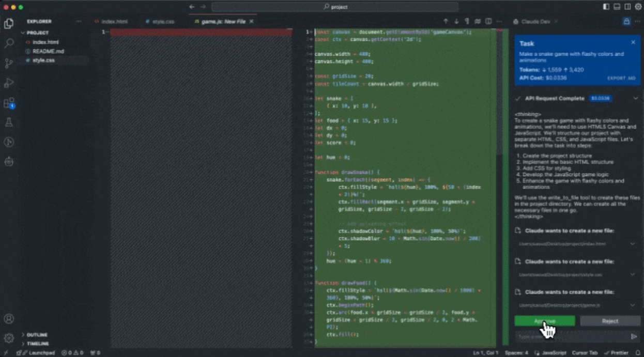Go back with the navigation arrow

192,7
